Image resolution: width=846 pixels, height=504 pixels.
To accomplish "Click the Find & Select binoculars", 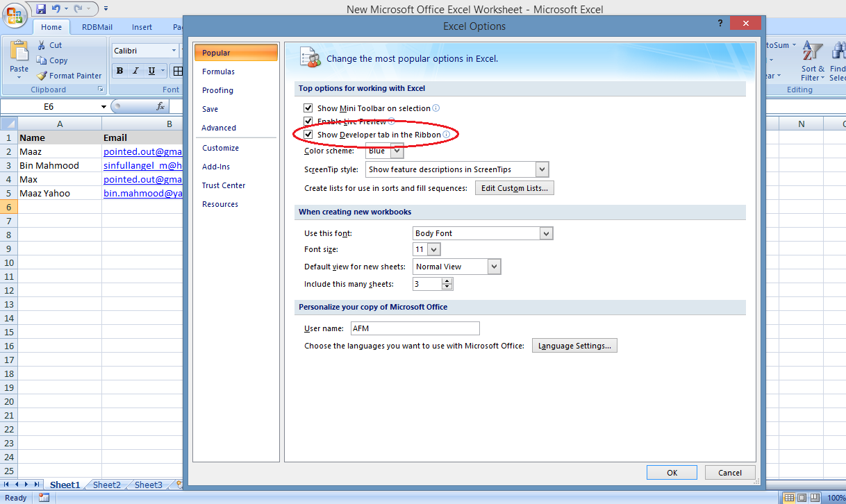I will pyautogui.click(x=838, y=51).
